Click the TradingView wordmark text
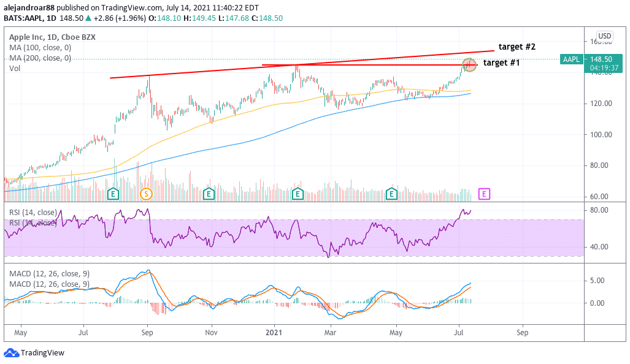 tap(42, 353)
